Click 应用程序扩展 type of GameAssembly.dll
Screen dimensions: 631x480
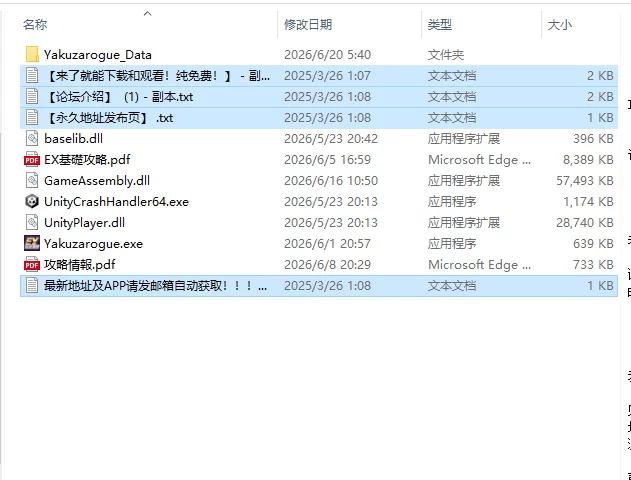click(464, 180)
